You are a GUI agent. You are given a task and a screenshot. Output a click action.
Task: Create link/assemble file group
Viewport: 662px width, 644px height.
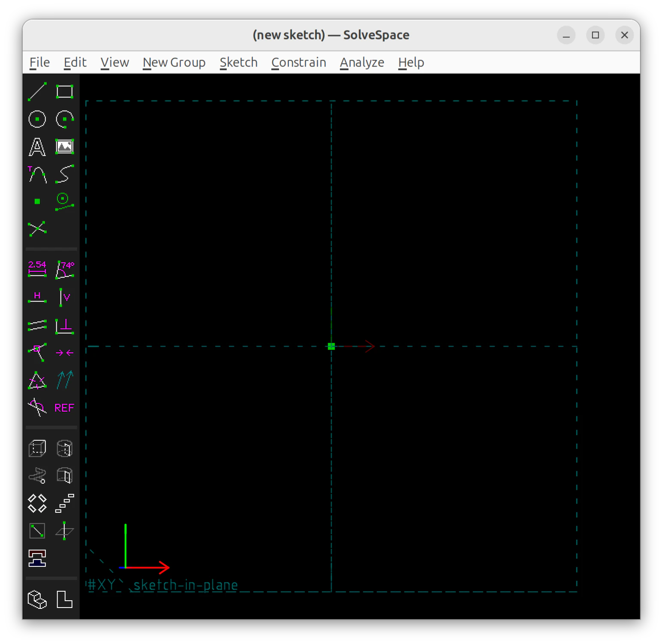(x=37, y=558)
